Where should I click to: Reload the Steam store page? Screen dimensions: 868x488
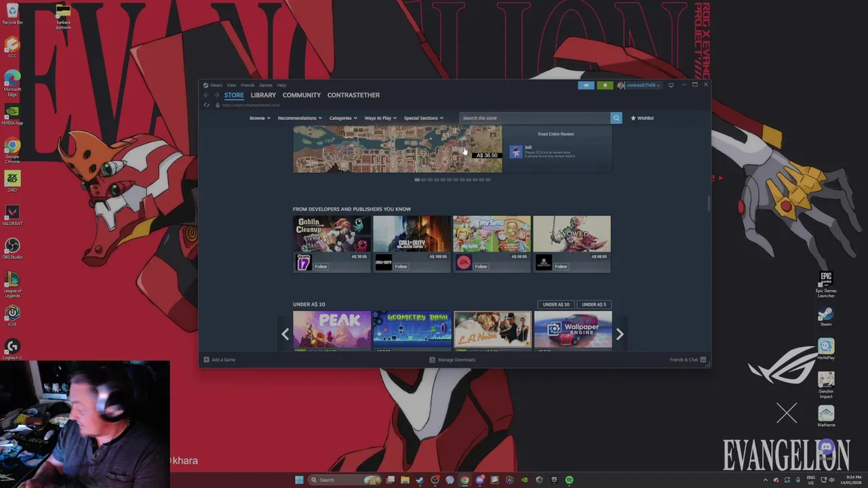pos(206,105)
